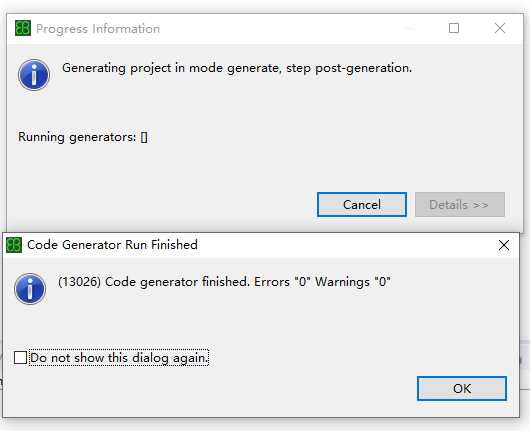Screen dimensions: 530x431
Task: Maximize the Progress Information window
Action: point(454,28)
